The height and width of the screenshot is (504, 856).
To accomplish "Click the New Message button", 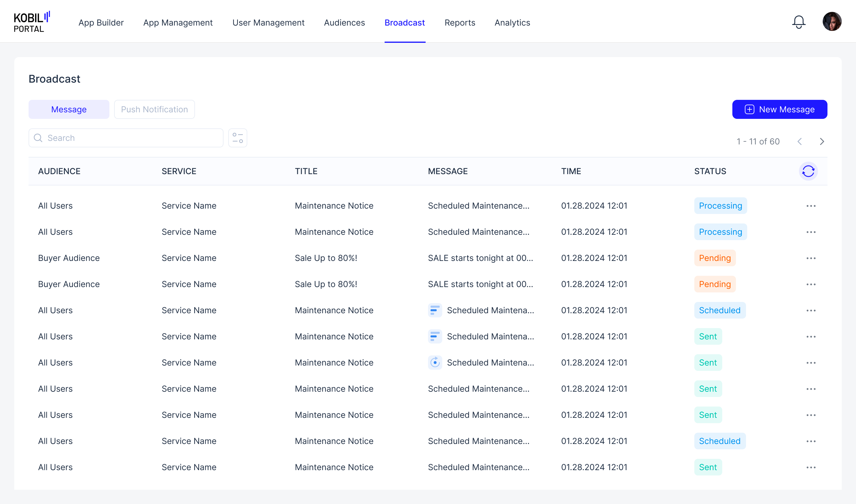I will tap(779, 109).
